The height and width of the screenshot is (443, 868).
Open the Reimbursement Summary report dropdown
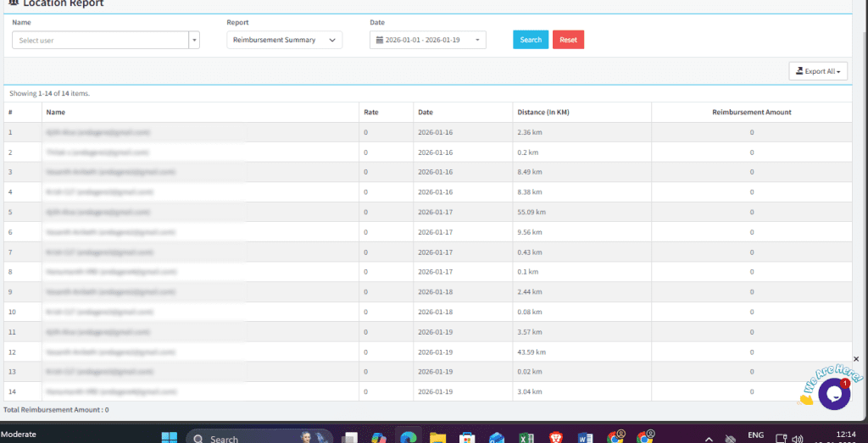click(x=284, y=40)
